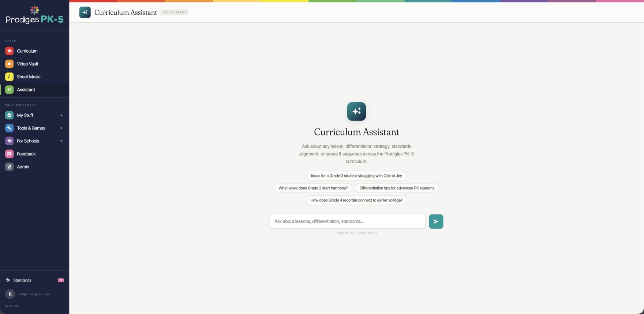Click the teal My Stuff checkmark icon
Screen dimensions: 644x314
10,115
